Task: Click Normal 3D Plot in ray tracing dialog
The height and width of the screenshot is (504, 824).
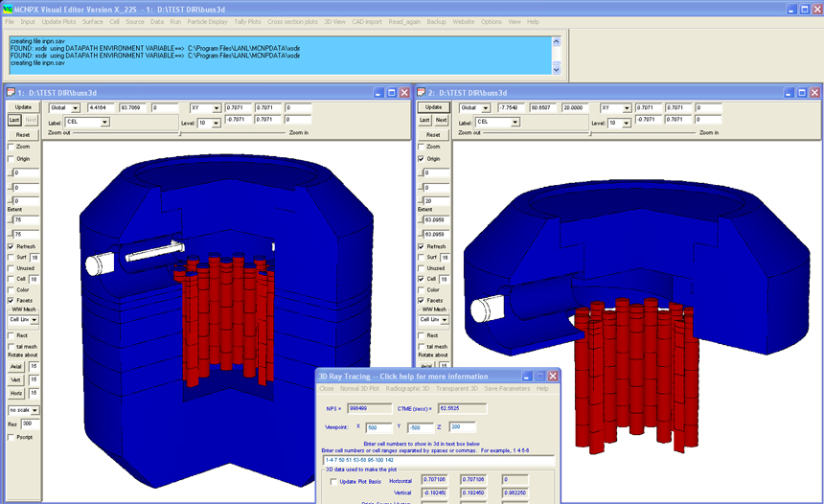Action: (359, 388)
